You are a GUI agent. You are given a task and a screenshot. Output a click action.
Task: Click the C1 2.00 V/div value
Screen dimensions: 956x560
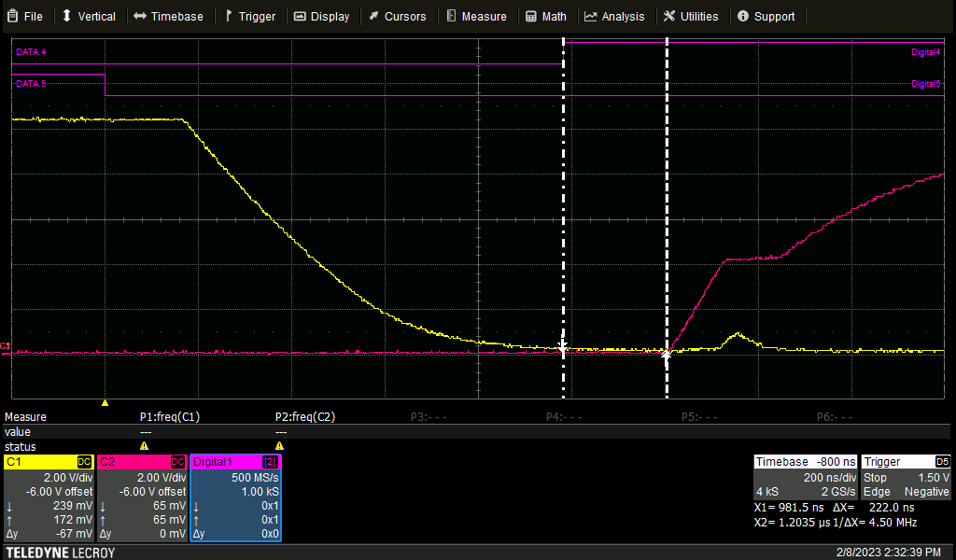coord(68,477)
